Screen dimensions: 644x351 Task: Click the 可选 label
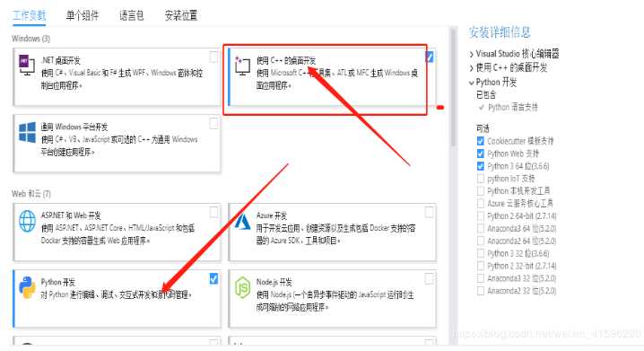pos(483,128)
